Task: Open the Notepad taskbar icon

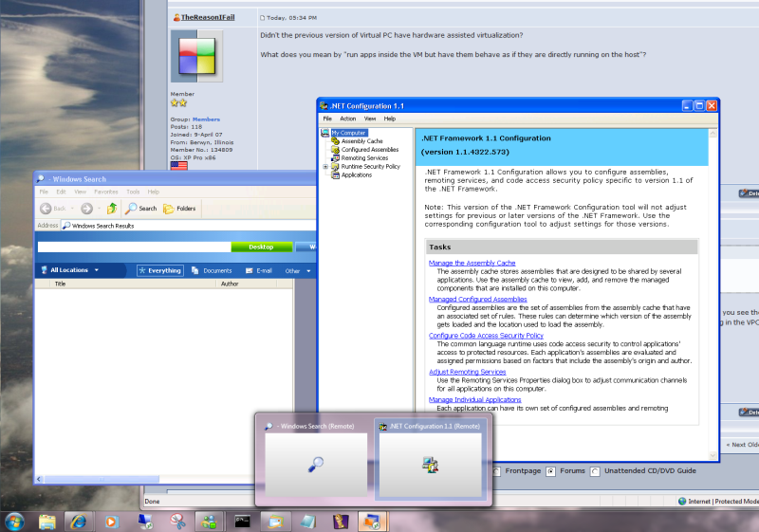Action: click(307, 522)
